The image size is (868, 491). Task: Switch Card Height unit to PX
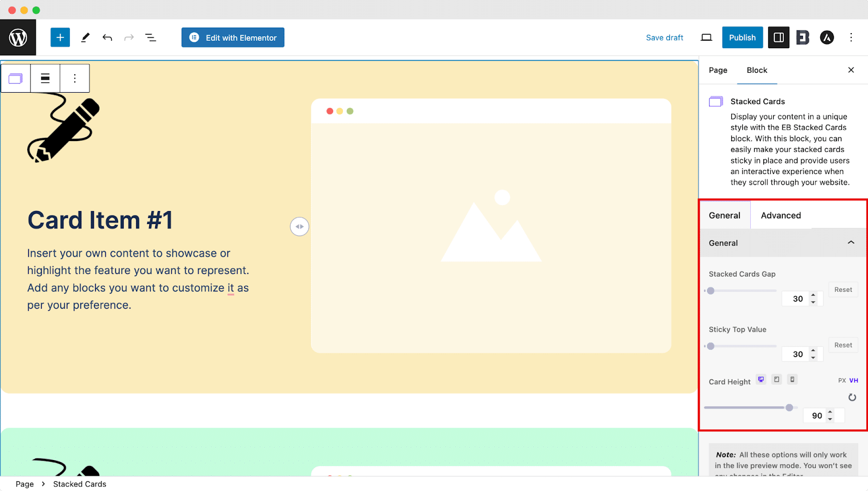(842, 380)
